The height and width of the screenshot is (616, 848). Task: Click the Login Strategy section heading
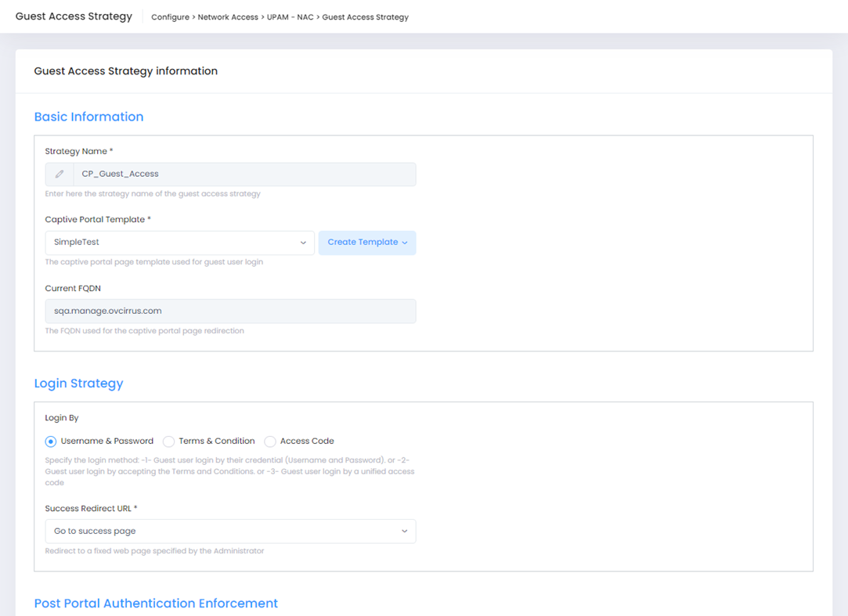click(x=78, y=384)
